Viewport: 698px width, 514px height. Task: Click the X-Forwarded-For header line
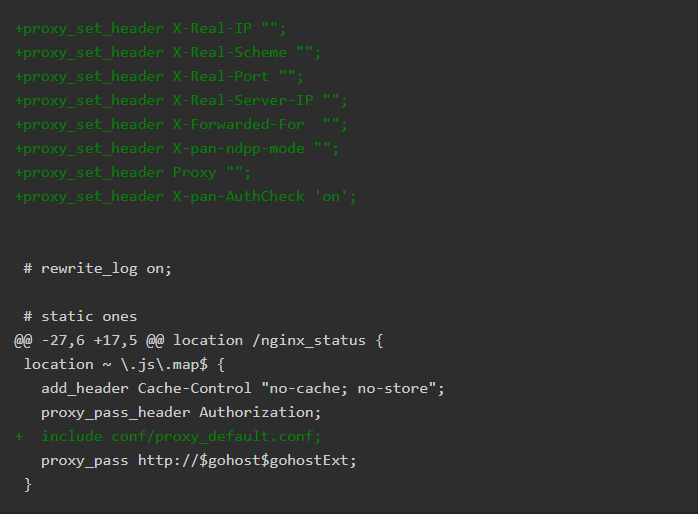(x=180, y=124)
